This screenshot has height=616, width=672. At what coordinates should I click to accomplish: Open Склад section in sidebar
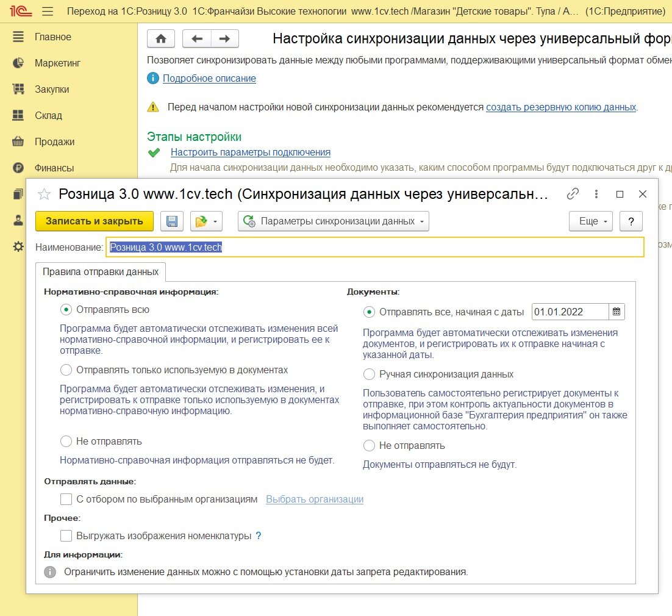tap(48, 115)
